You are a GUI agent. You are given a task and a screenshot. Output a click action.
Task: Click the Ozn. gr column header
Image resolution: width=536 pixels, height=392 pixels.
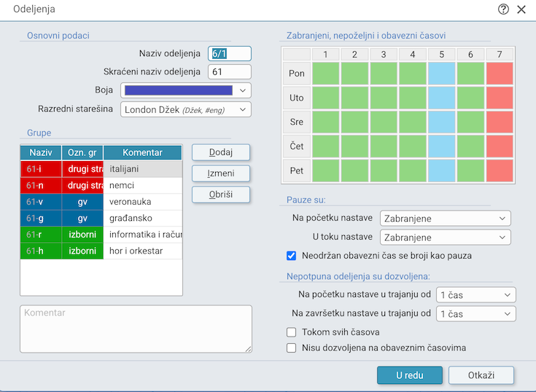point(82,152)
